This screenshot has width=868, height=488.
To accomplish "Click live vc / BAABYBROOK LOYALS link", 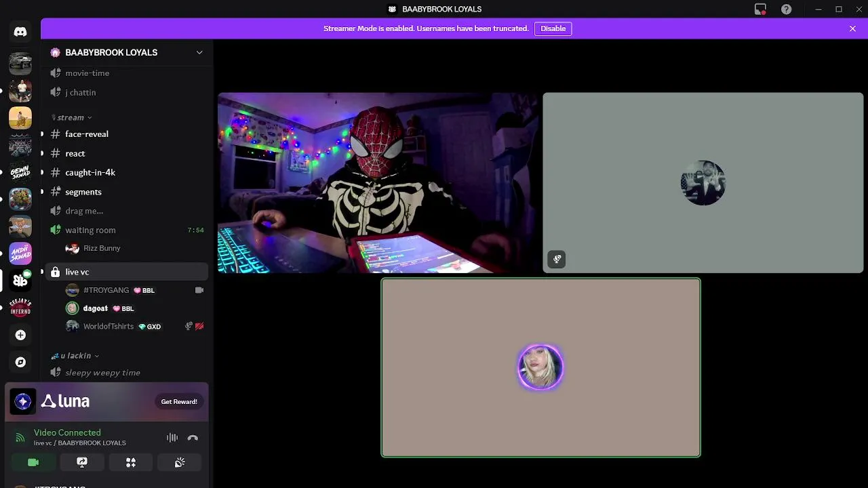I will click(80, 443).
